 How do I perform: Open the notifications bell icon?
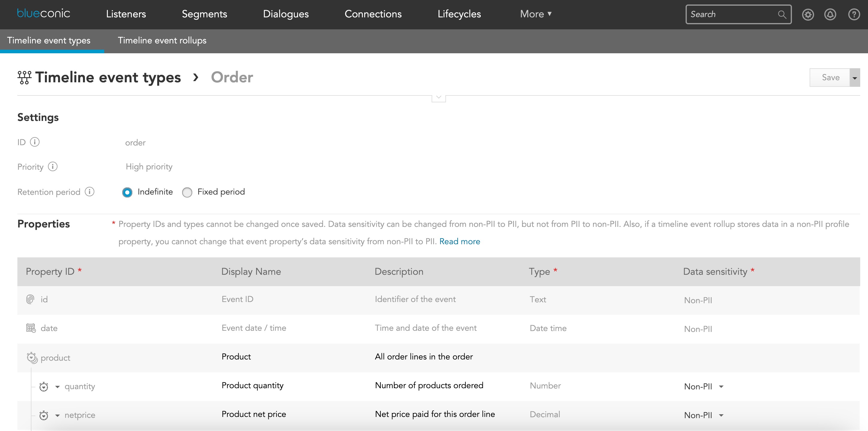click(x=830, y=14)
